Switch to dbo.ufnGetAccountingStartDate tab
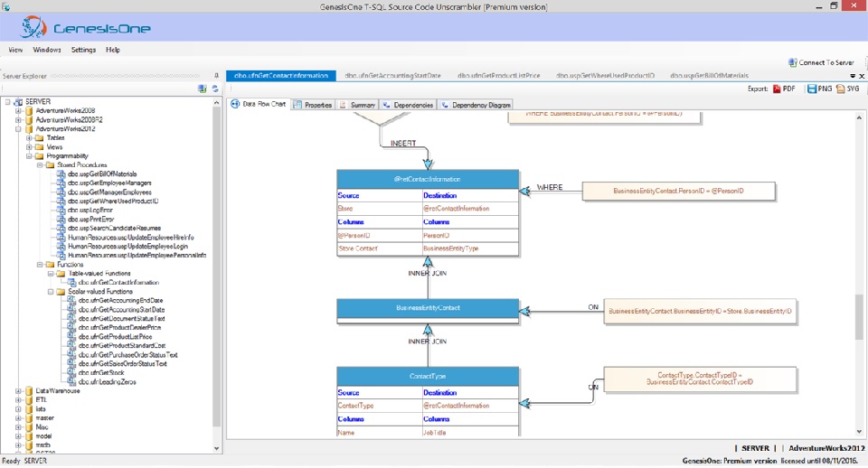 click(x=392, y=76)
